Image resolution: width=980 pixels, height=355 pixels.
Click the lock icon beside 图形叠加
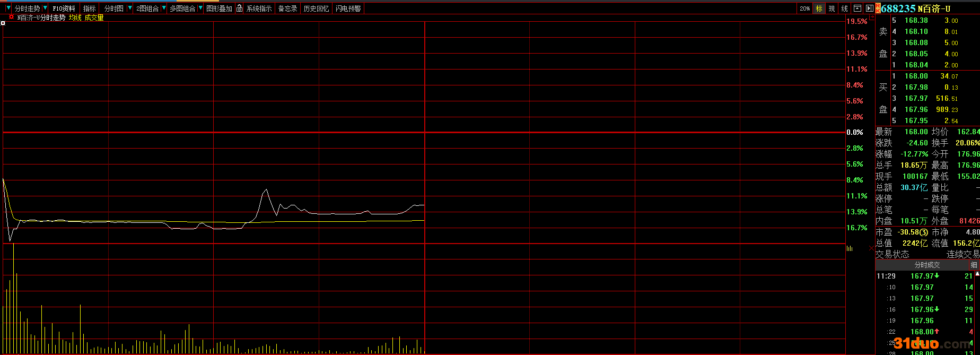(240, 8)
